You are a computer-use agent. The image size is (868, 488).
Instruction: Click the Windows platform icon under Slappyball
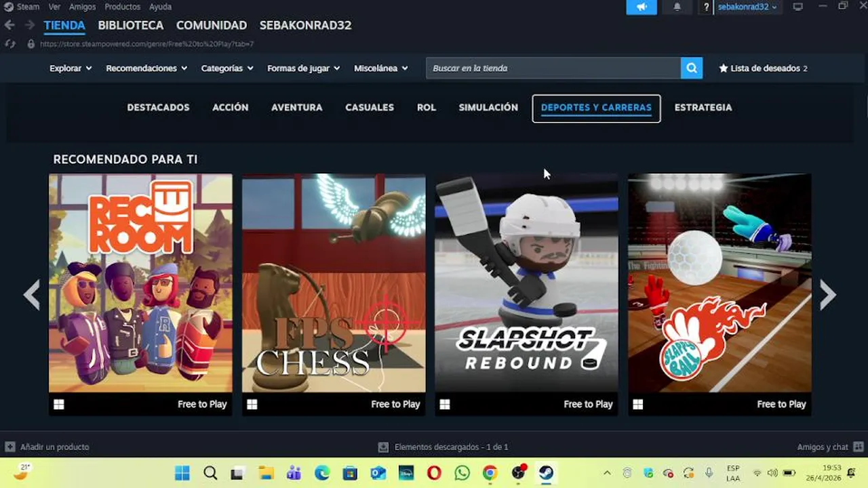coord(638,404)
